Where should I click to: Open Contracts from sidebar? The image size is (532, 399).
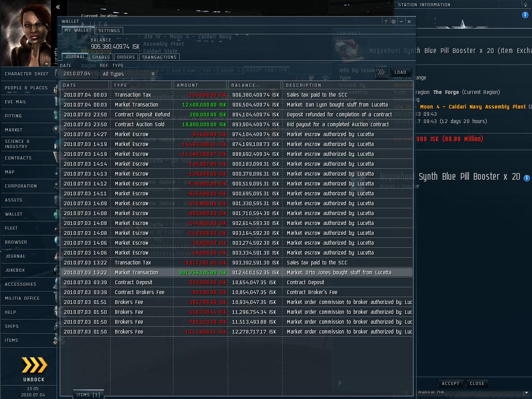[29, 158]
